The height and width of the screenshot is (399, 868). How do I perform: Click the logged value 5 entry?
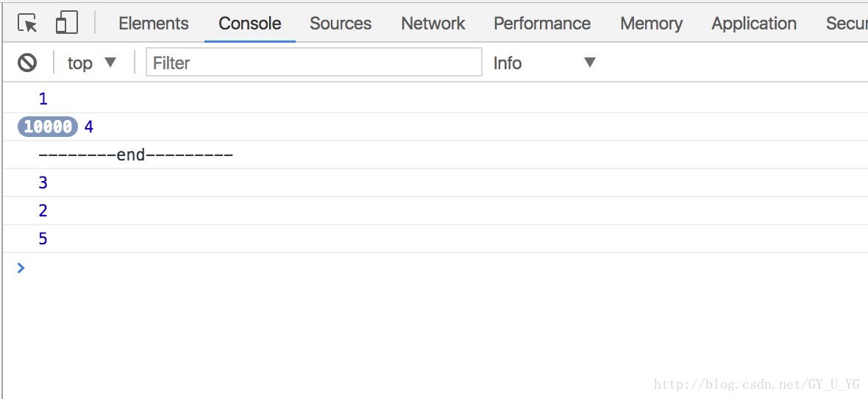[x=43, y=239]
